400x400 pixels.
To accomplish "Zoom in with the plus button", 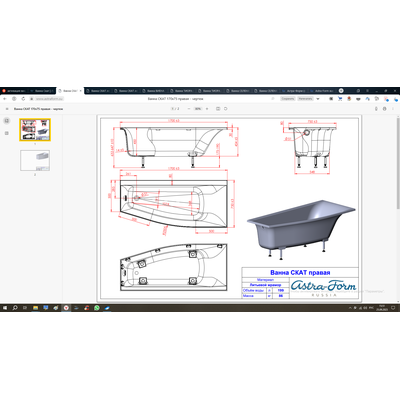I will click(207, 109).
